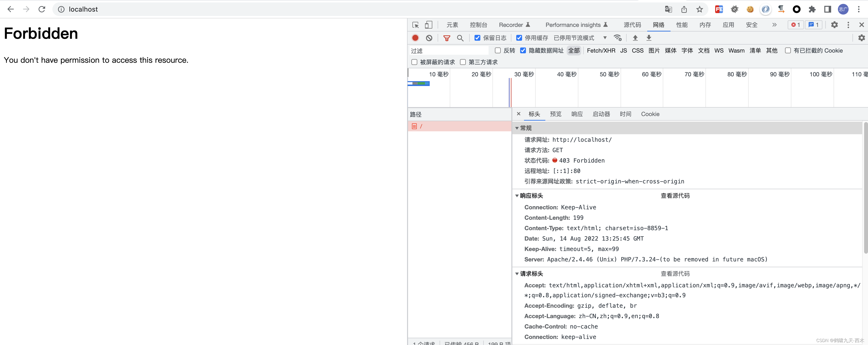Filter requests by 图片 type
Image resolution: width=868 pixels, height=345 pixels.
(x=654, y=50)
